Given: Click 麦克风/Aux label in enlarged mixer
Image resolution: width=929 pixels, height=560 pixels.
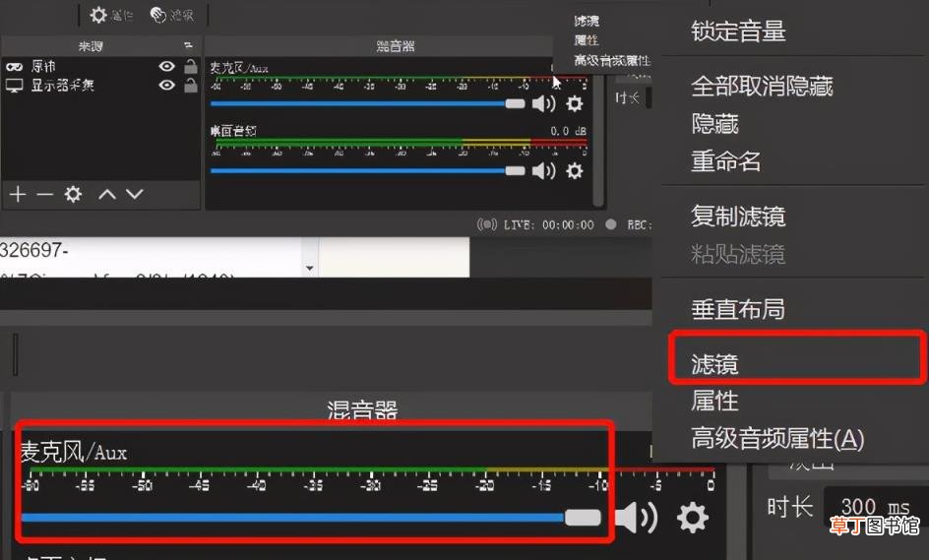Looking at the screenshot, I should pyautogui.click(x=74, y=452).
